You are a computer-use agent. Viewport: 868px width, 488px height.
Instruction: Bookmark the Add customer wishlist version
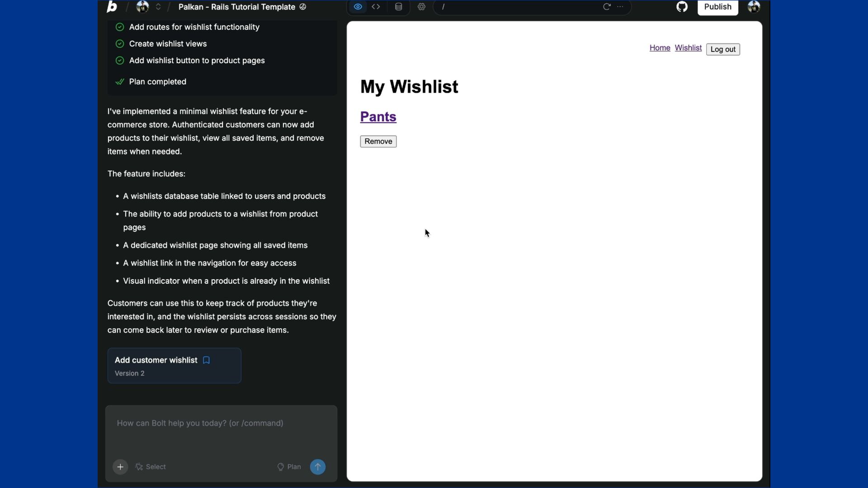pos(206,360)
